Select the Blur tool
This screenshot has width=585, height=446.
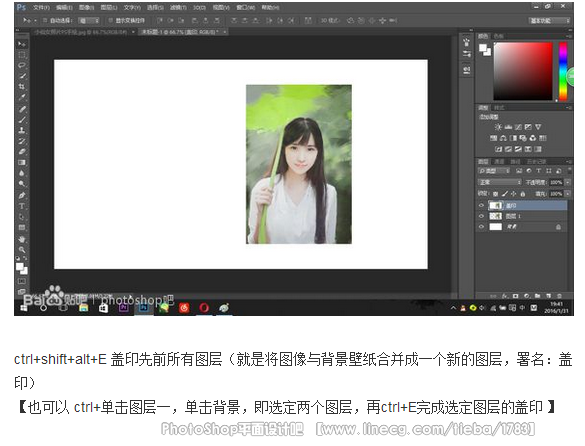pos(22,173)
